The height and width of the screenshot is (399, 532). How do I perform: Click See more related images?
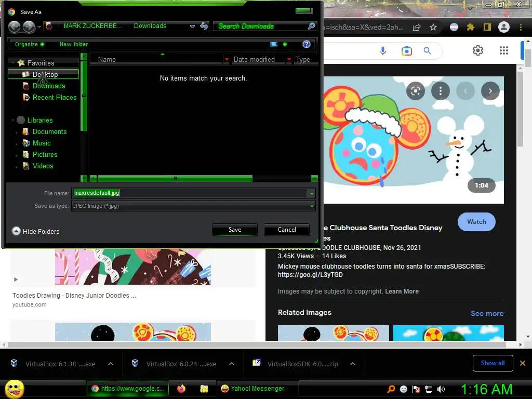487,313
